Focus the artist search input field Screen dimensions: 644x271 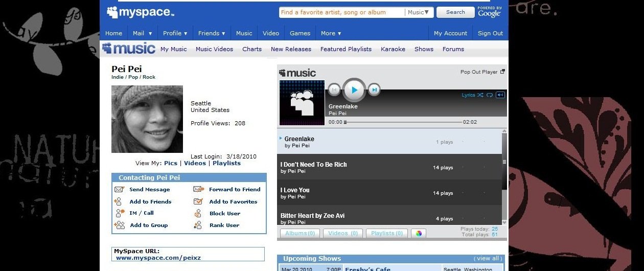click(x=342, y=12)
